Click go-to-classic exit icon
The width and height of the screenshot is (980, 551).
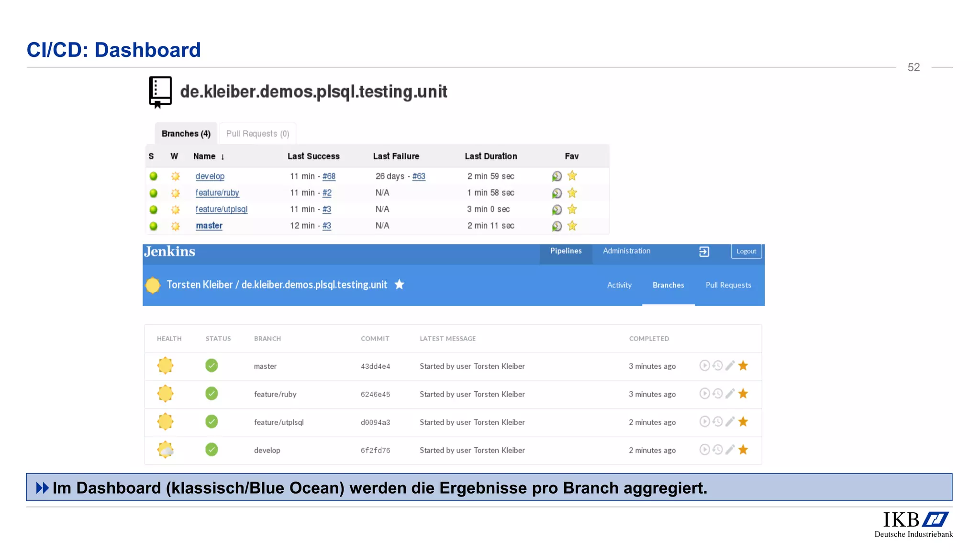[x=704, y=252]
